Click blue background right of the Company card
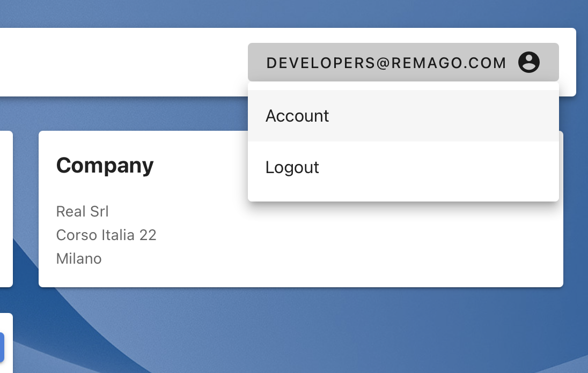The height and width of the screenshot is (373, 588). [576, 214]
